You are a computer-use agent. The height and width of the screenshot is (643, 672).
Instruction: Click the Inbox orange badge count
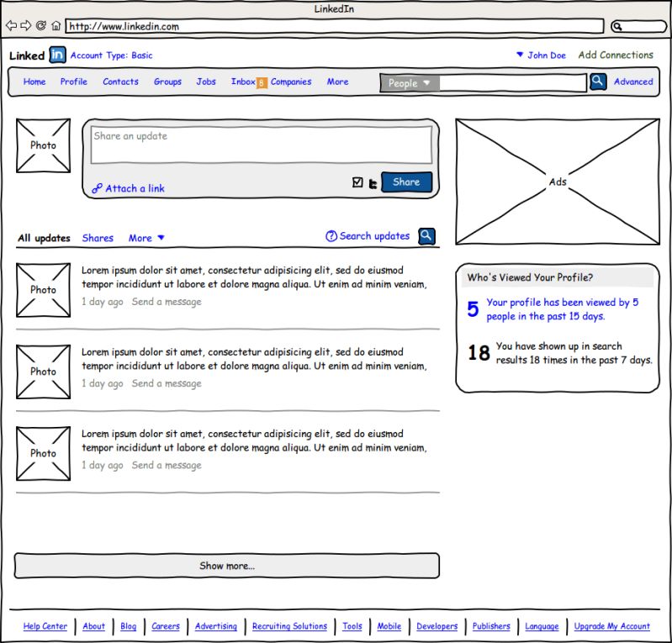[262, 82]
